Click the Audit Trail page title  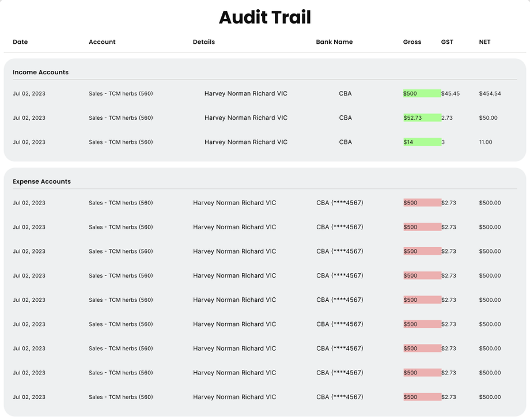pyautogui.click(x=265, y=17)
